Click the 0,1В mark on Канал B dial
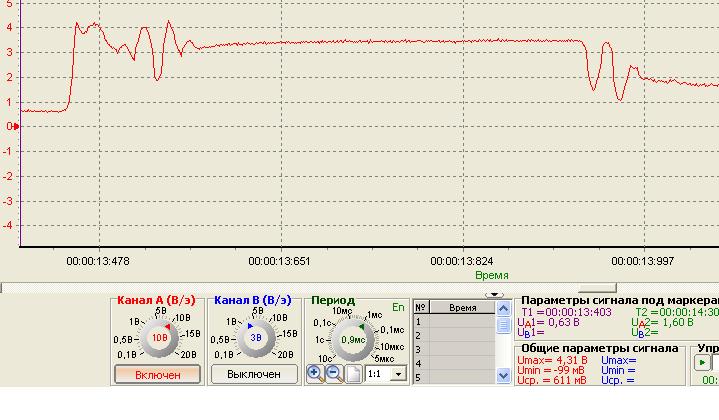 pos(223,355)
